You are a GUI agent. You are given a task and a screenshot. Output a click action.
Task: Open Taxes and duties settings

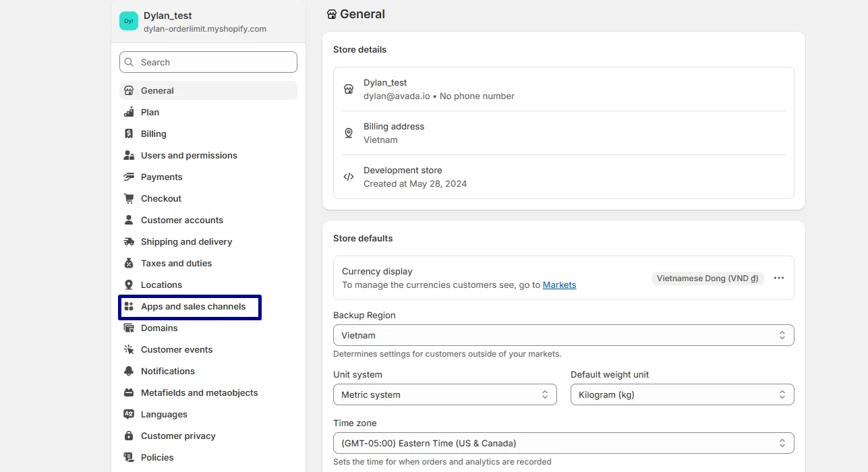[208, 263]
